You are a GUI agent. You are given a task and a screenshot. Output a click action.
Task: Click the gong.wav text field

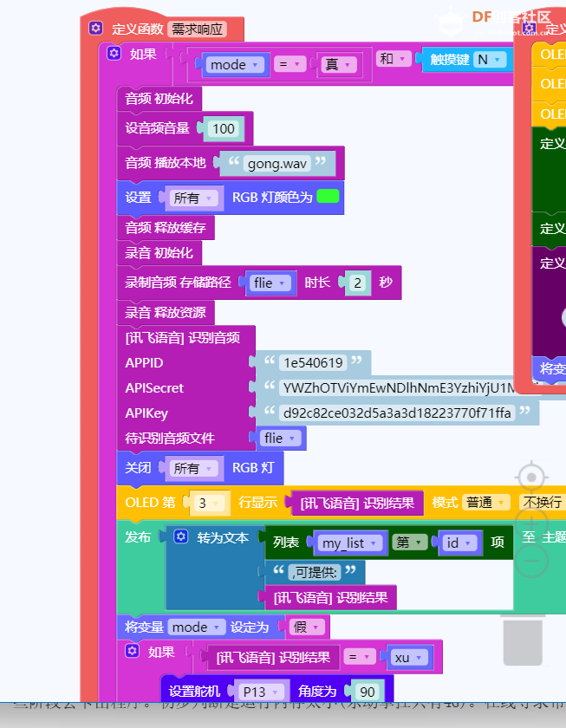coord(277,164)
